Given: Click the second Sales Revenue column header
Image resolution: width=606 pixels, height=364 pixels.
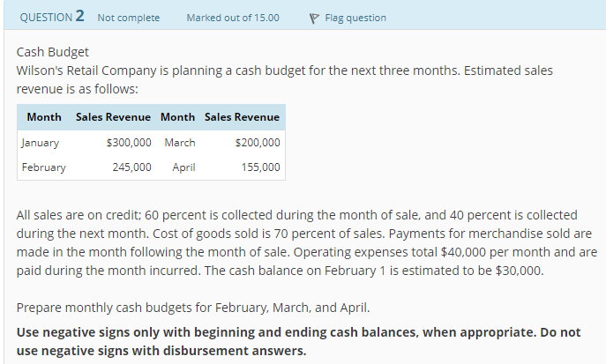Looking at the screenshot, I should coord(242,117).
